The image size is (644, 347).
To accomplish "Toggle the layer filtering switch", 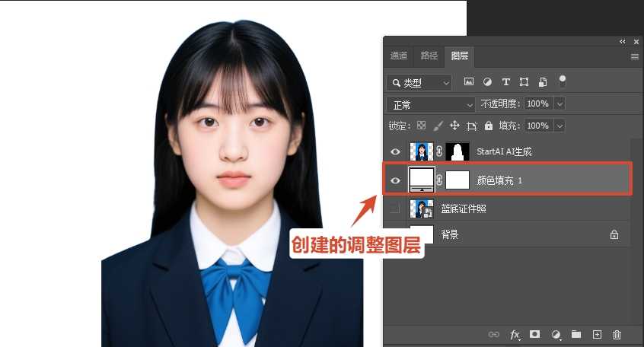I will (563, 81).
